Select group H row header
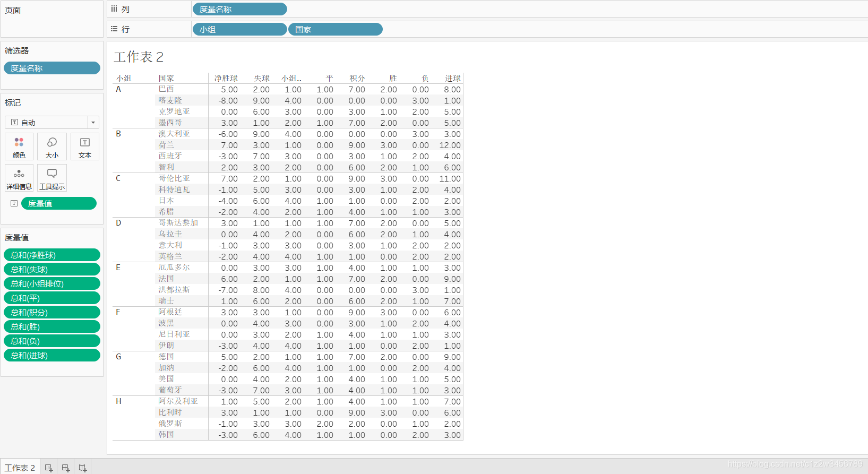 coord(118,401)
